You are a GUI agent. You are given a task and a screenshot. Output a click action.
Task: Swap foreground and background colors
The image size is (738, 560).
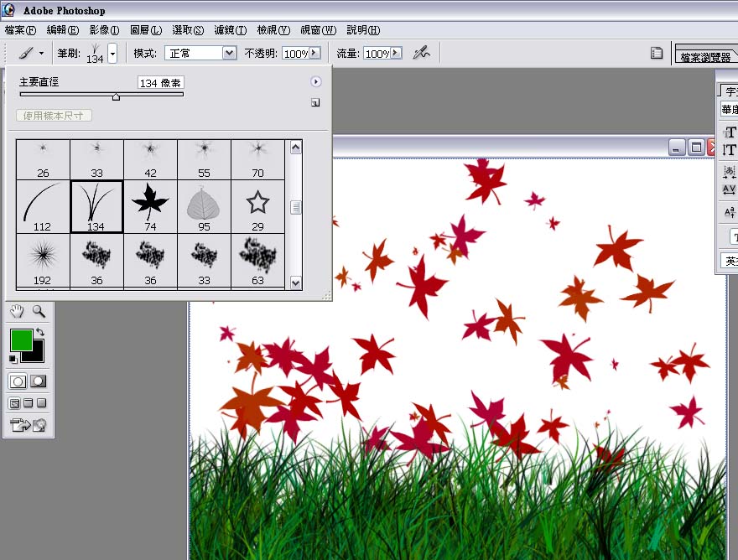[x=39, y=333]
